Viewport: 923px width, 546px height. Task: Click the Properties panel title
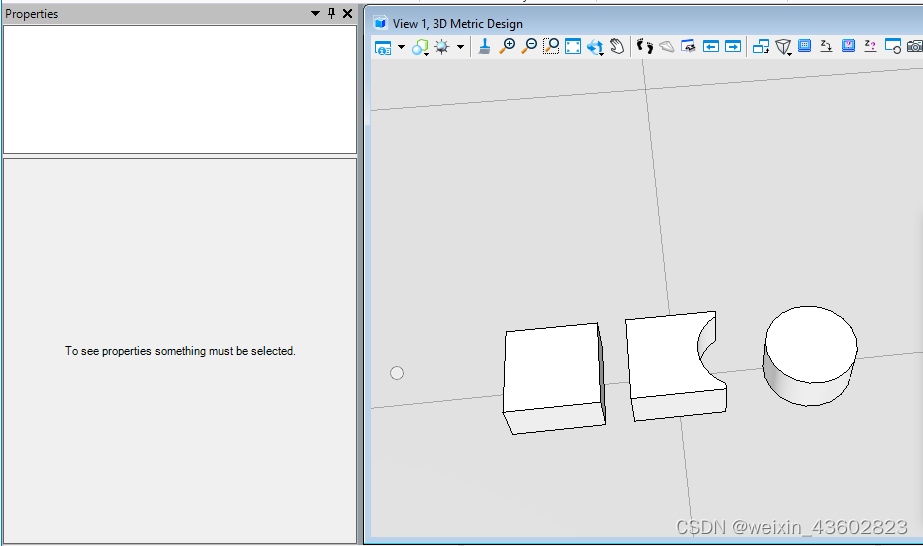(x=32, y=14)
